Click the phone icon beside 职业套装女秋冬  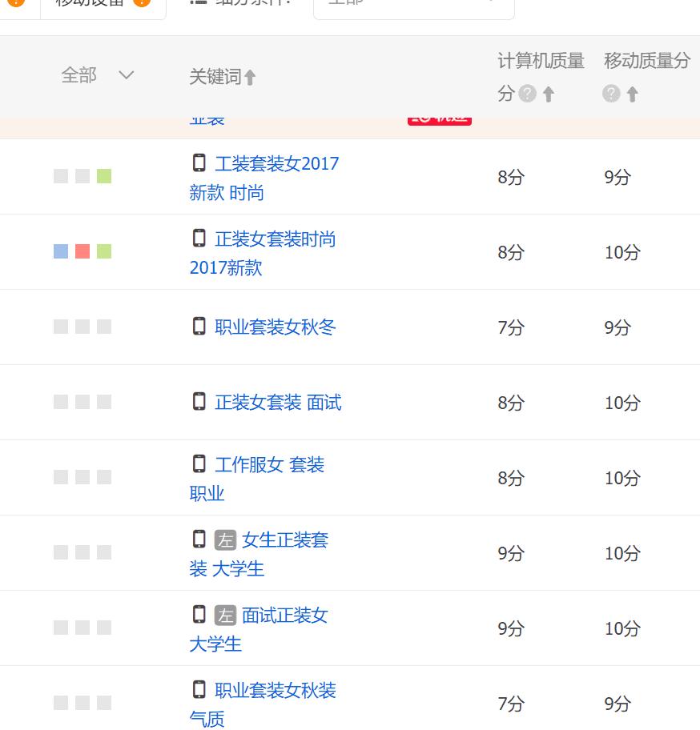click(199, 326)
